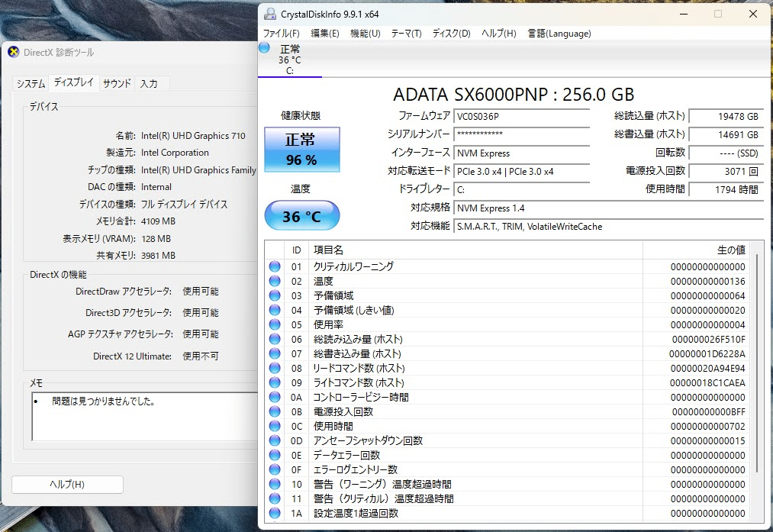Click the ヘルプ(H) button in DirectX tool

(67, 484)
